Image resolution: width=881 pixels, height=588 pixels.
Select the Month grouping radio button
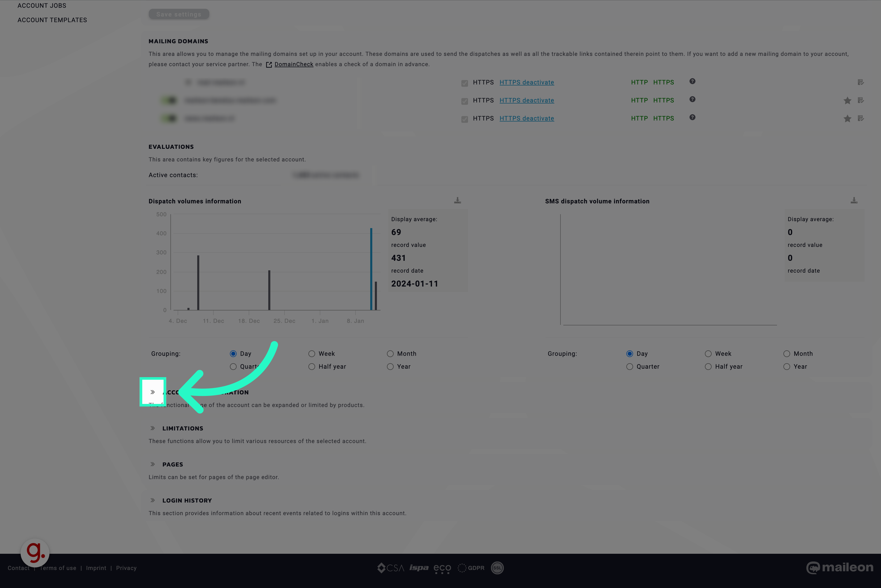pos(390,354)
